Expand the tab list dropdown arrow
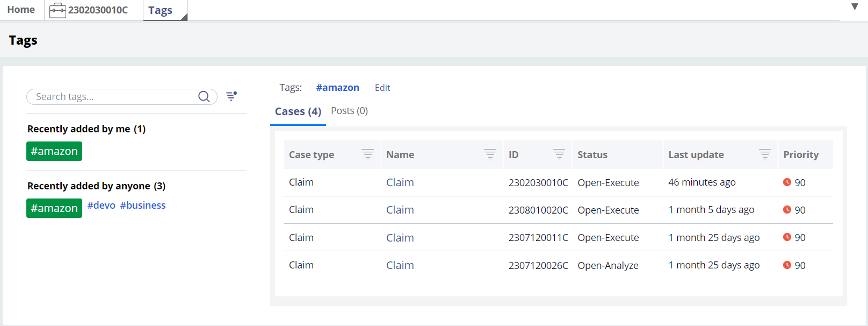868x326 pixels. [855, 7]
